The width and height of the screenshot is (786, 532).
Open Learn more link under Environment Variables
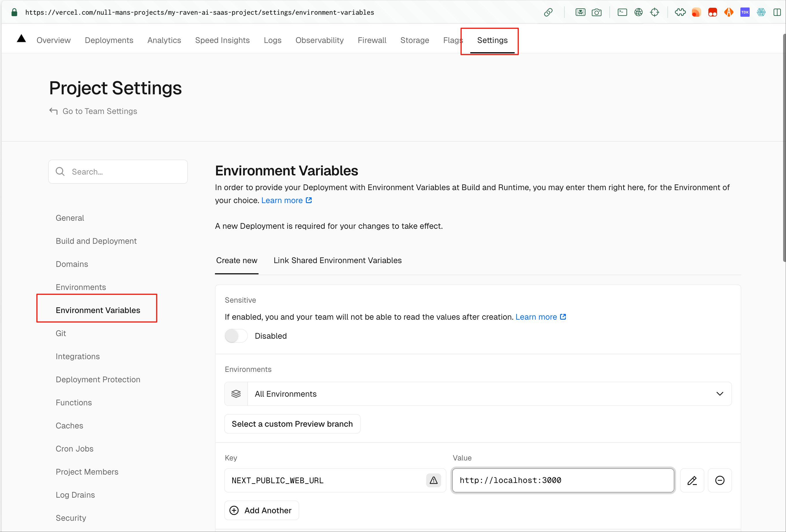286,200
